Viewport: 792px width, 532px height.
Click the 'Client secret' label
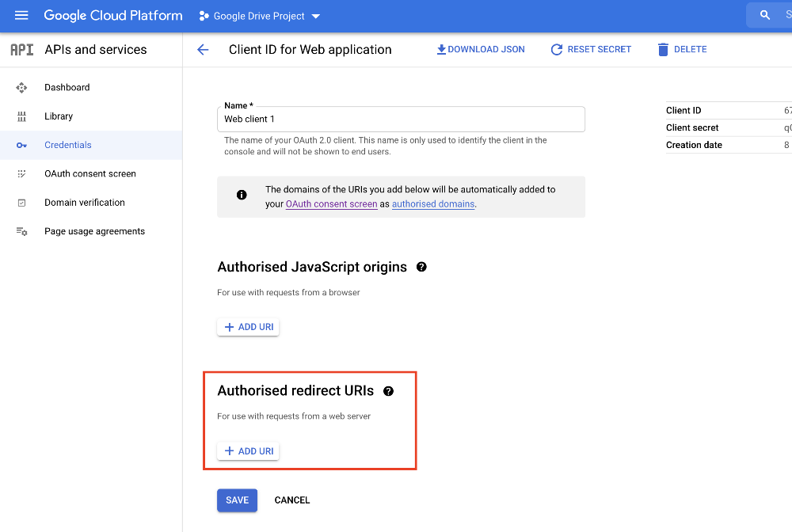pos(692,127)
